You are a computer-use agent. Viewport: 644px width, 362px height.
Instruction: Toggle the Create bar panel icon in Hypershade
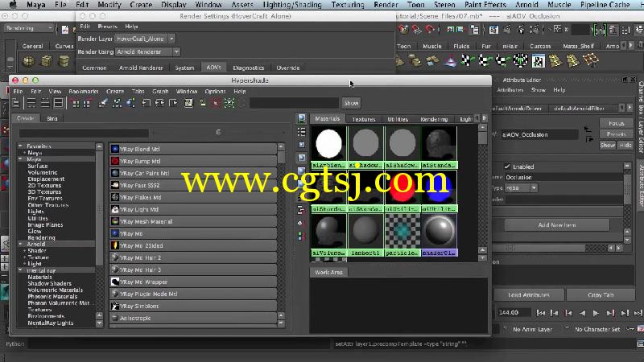[x=16, y=103]
